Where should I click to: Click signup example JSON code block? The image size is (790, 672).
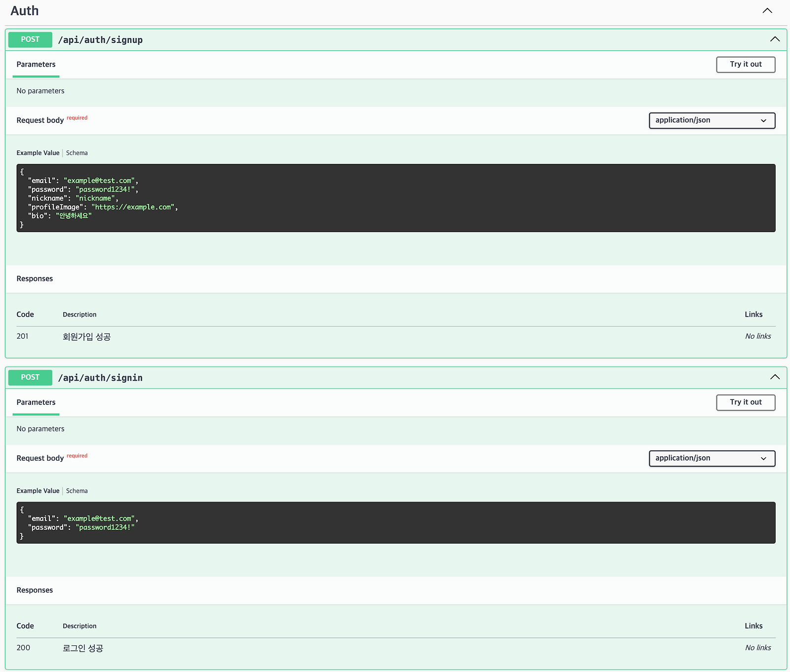pos(395,198)
